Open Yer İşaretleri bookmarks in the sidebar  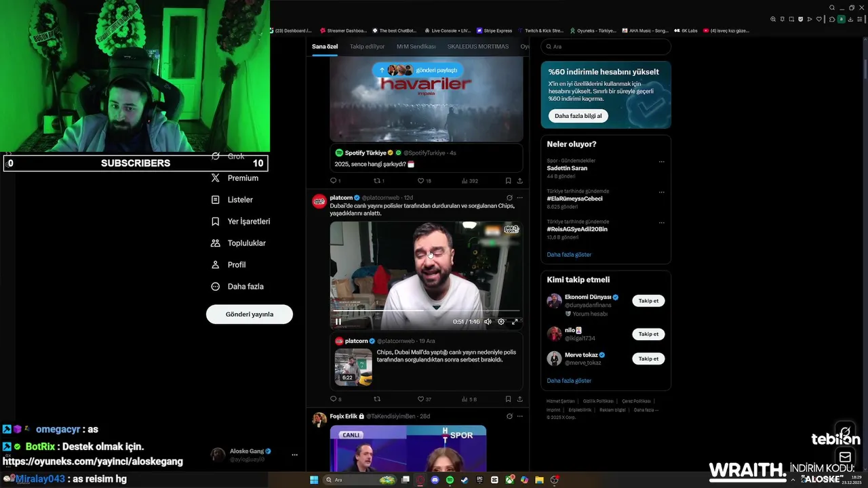[241, 222]
